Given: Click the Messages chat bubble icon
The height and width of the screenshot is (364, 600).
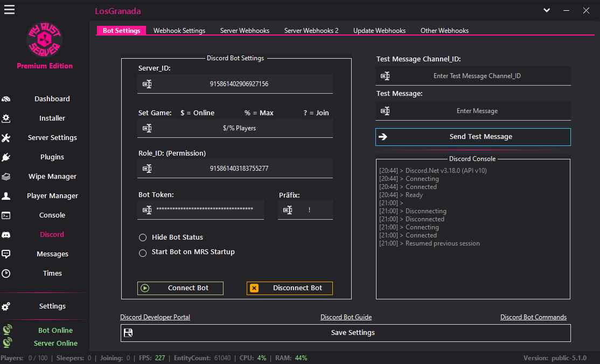Looking at the screenshot, I should 6,254.
